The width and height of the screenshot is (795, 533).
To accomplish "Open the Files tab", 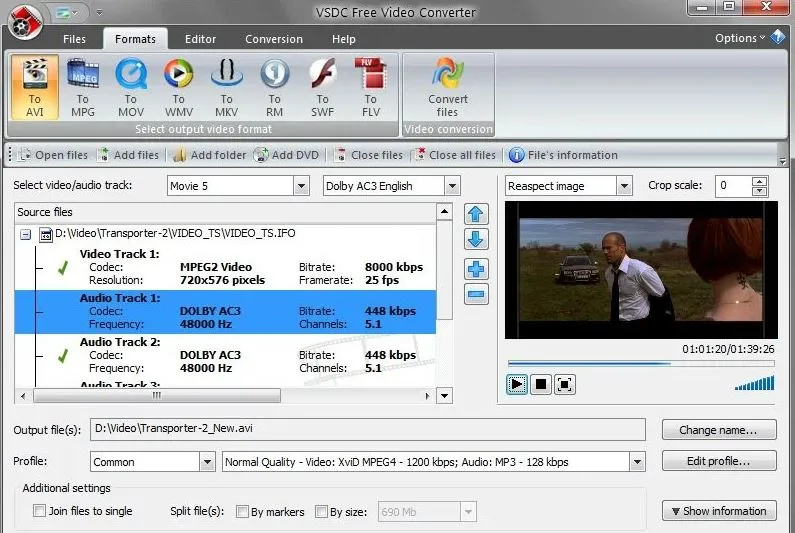I will (x=75, y=39).
